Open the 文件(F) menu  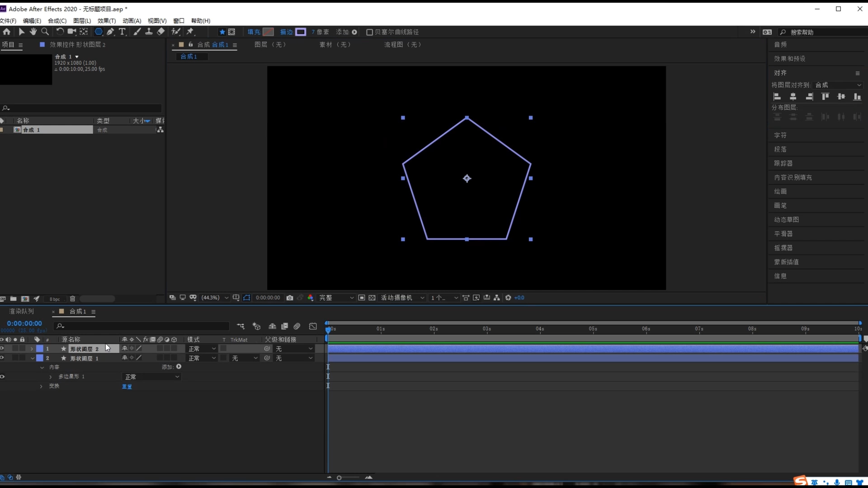click(8, 21)
